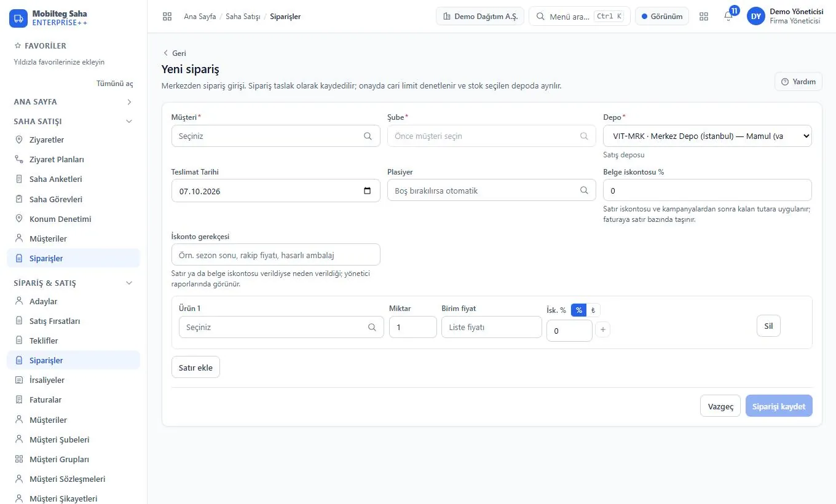The height and width of the screenshot is (504, 836).
Task: Click the search icon in Müşteri field
Action: [368, 136]
